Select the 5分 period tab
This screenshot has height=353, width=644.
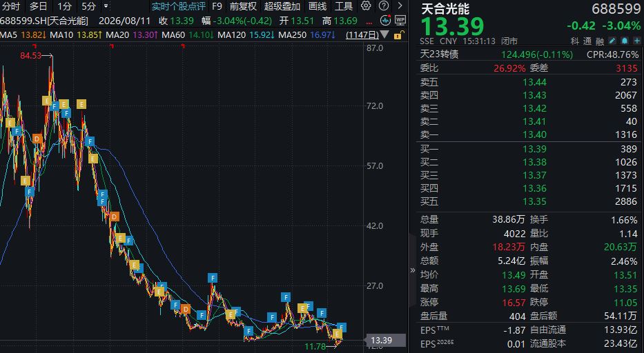click(x=88, y=6)
